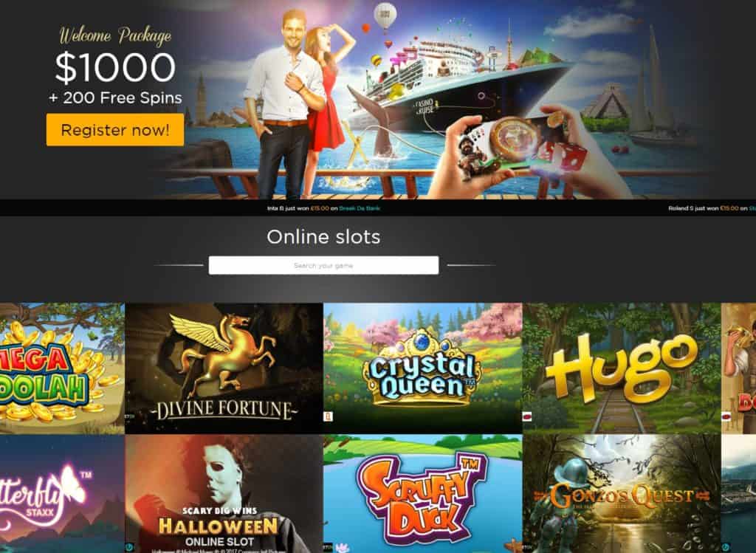The height and width of the screenshot is (553, 756).
Task: Open the Halloween online slot tile
Action: (x=224, y=494)
